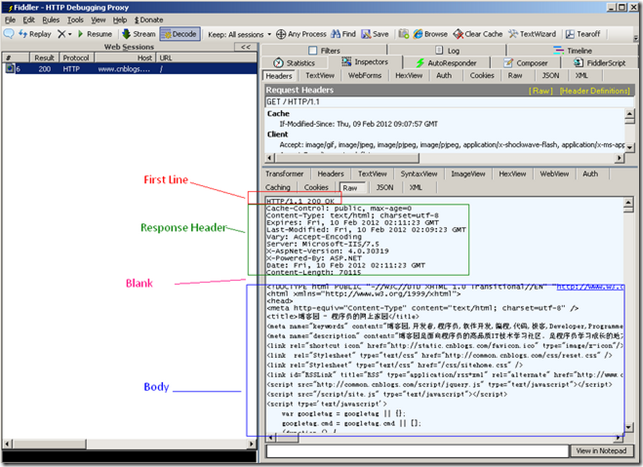Select request Cookies inspector tab

click(482, 75)
